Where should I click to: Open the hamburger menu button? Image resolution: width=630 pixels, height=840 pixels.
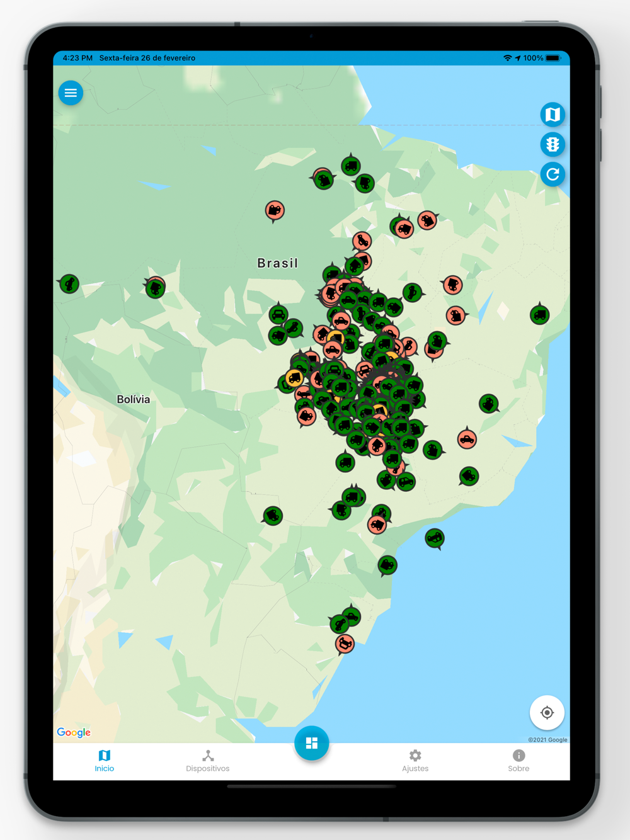71,93
